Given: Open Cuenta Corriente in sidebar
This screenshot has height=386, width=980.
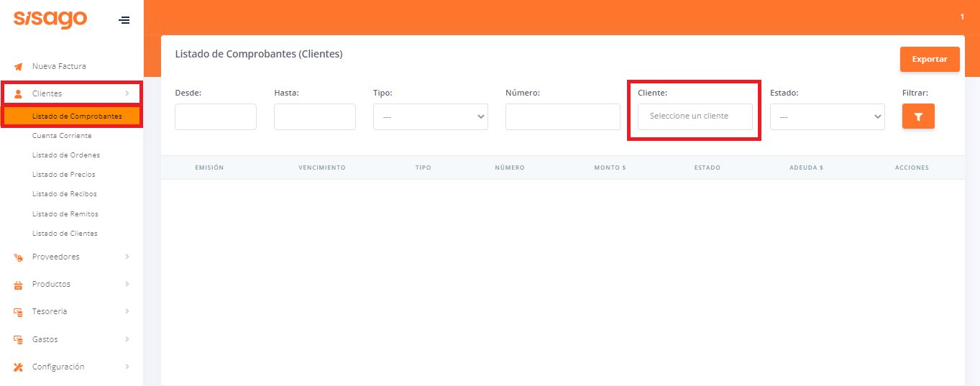Looking at the screenshot, I should pos(62,136).
